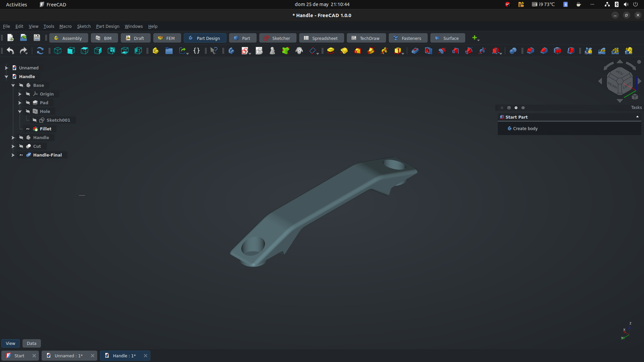Select the isometric view cube icon
The image size is (644, 362).
58,51
